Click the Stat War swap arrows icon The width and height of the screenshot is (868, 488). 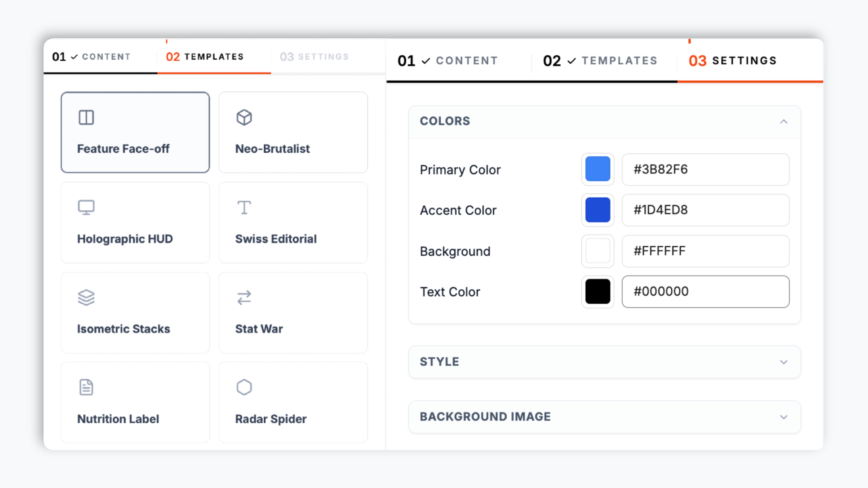point(244,297)
